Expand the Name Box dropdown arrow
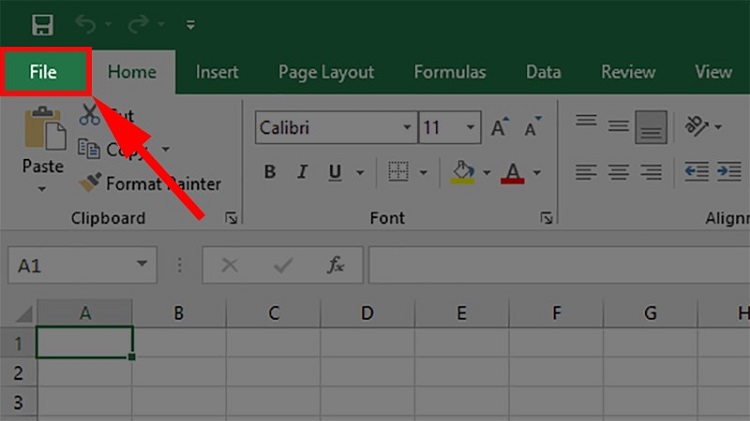This screenshot has height=421, width=750. pos(142,264)
